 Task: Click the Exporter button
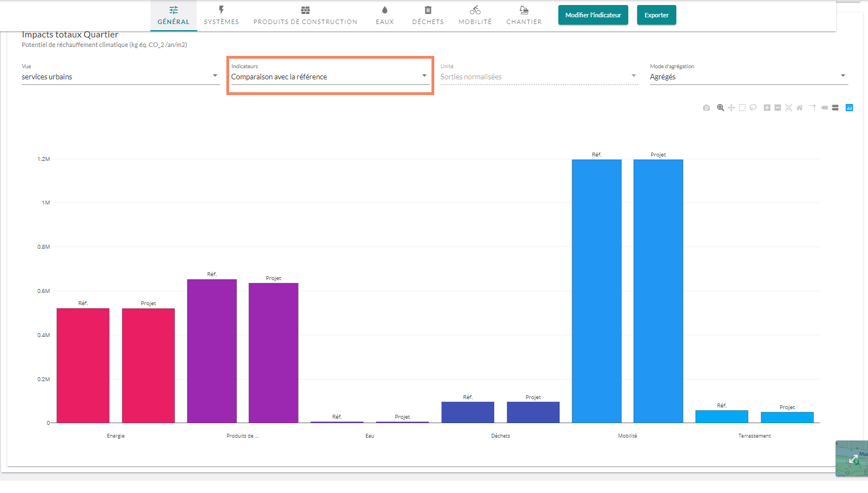[656, 15]
